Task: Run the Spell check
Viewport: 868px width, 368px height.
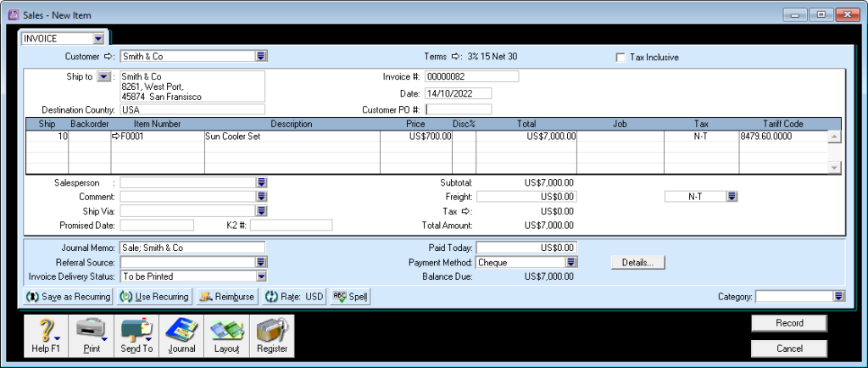Action: pyautogui.click(x=349, y=297)
